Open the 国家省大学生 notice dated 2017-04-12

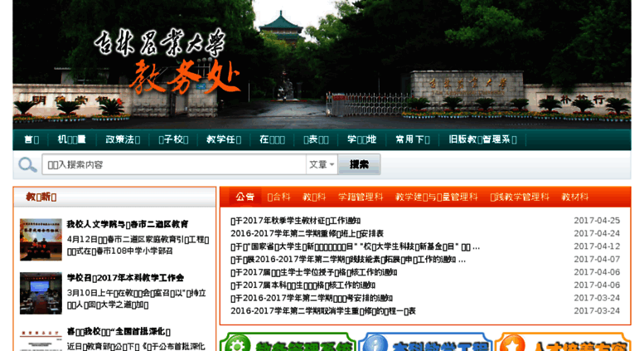(355, 246)
